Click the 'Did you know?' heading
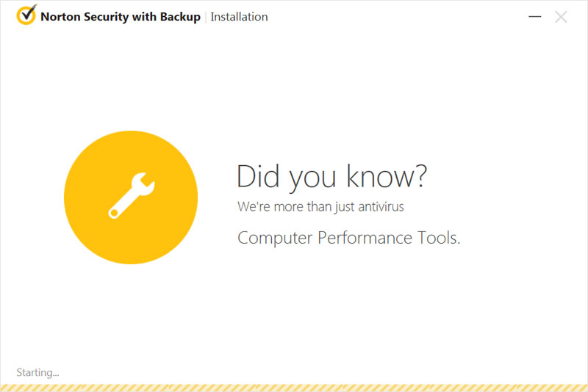 332,176
